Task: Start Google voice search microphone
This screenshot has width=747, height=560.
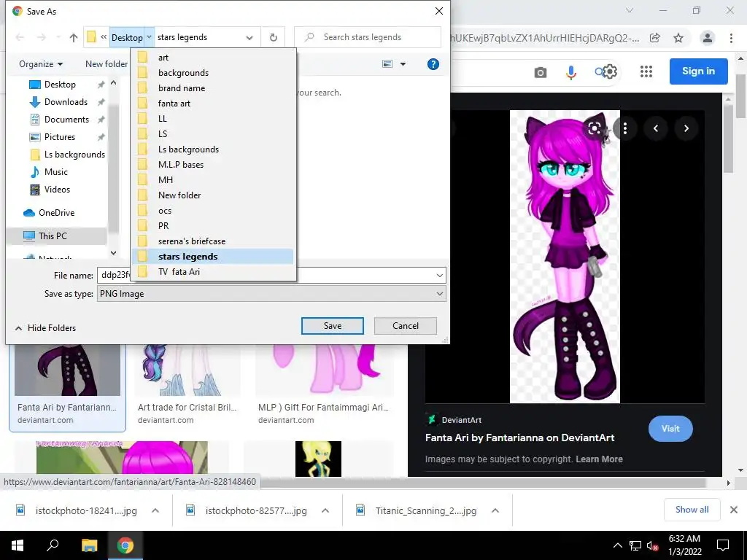Action: coord(570,72)
